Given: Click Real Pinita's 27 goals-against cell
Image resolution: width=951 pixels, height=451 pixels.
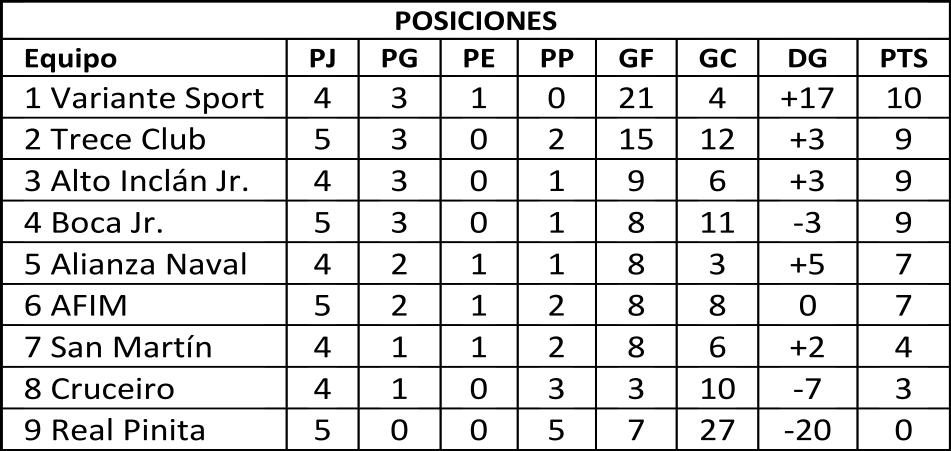Looking at the screenshot, I should pyautogui.click(x=717, y=430).
